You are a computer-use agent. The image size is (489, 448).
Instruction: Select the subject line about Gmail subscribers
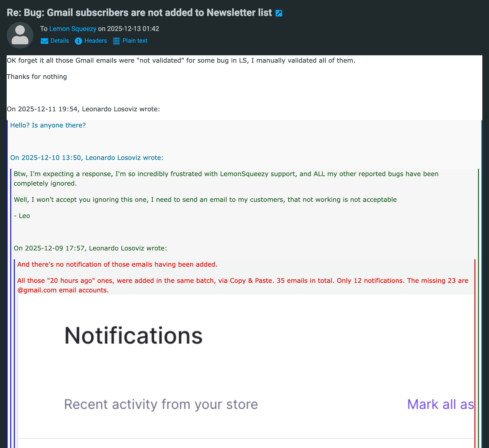(138, 13)
